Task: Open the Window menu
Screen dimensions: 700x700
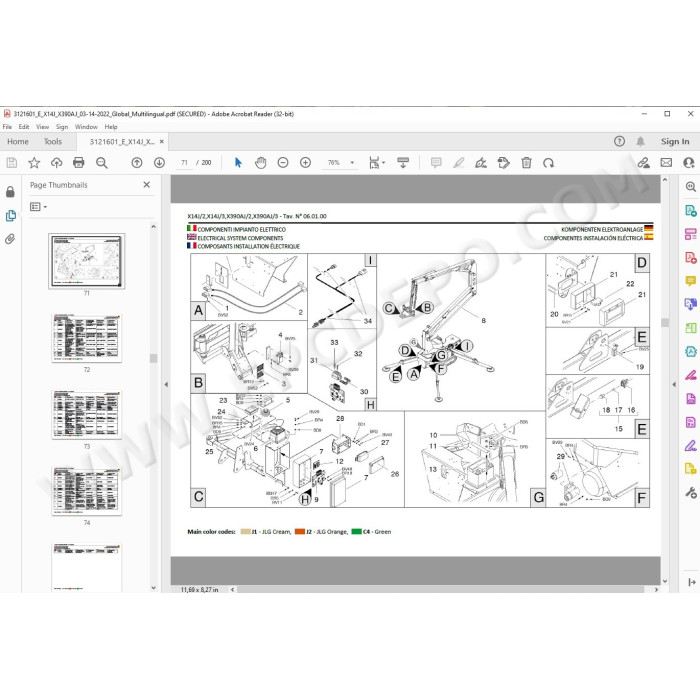Action: (86, 127)
